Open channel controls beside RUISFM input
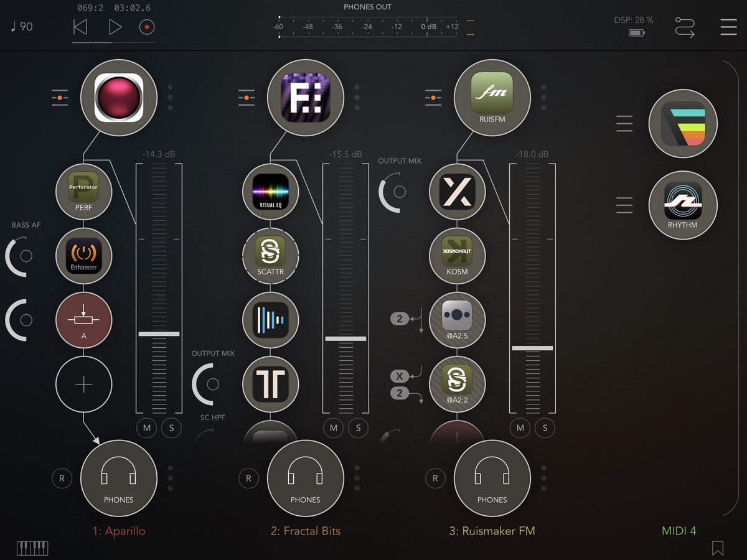 [433, 98]
